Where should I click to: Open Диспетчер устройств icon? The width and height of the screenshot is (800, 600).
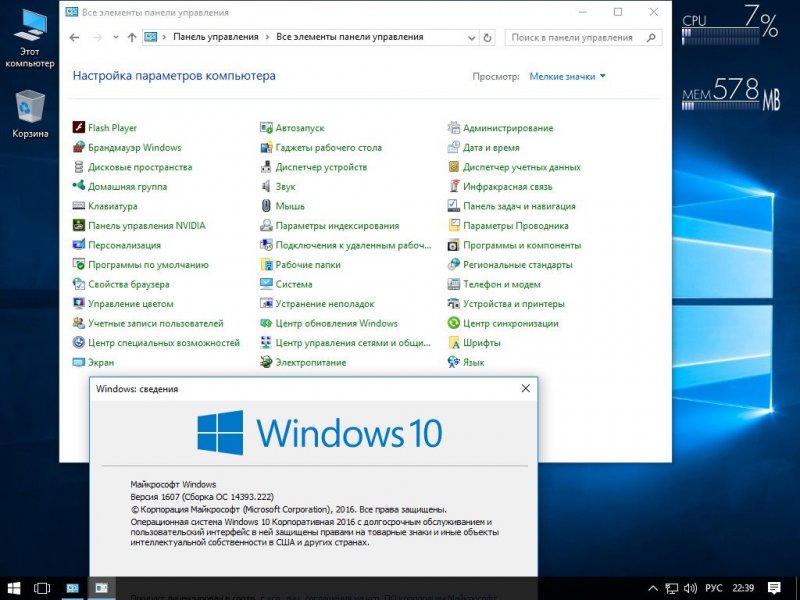pos(266,167)
